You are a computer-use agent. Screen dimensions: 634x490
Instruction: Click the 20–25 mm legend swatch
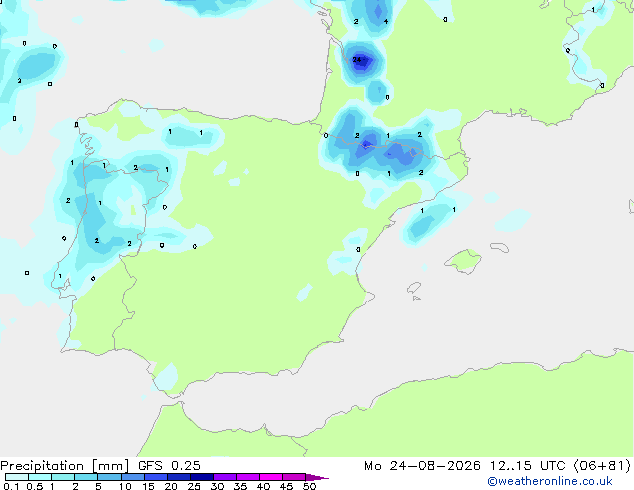[x=178, y=477]
